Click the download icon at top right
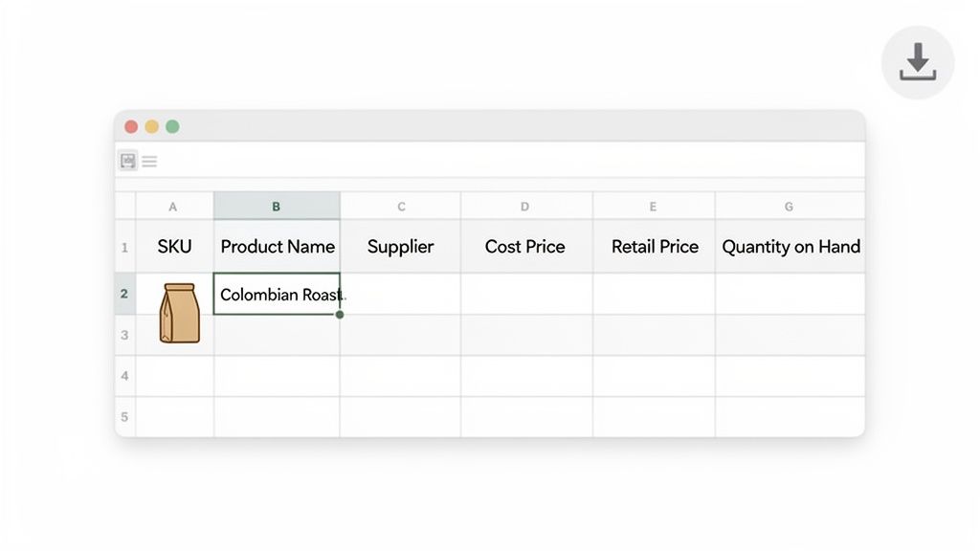This screenshot has width=980, height=551. [917, 61]
